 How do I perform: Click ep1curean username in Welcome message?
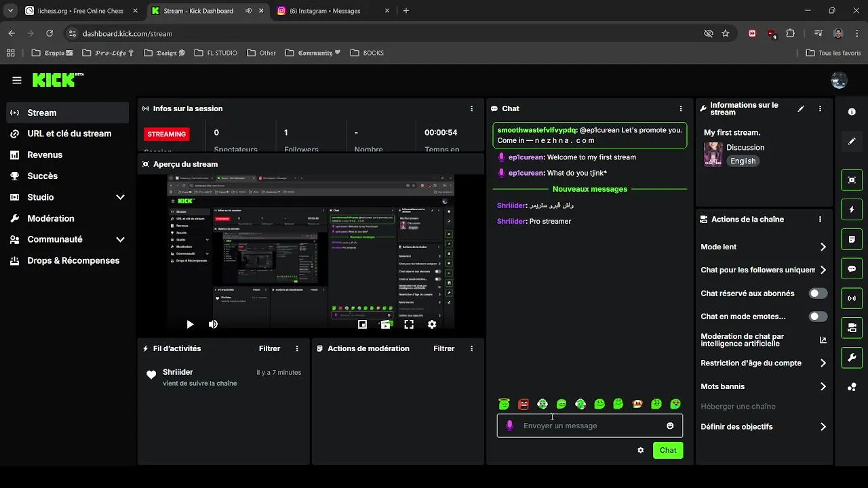[x=526, y=157]
